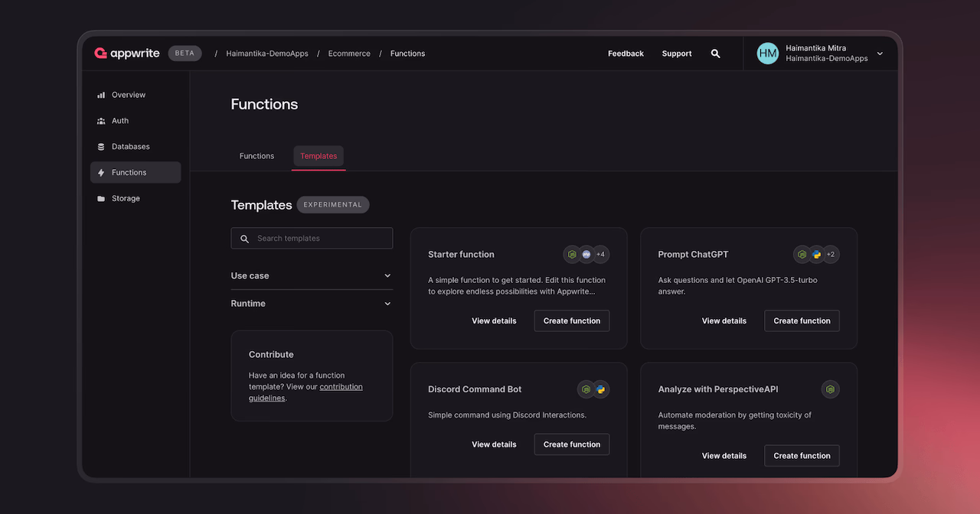Viewport: 980px width, 514px height.
Task: Click the +2 runtimes badge
Action: click(831, 254)
